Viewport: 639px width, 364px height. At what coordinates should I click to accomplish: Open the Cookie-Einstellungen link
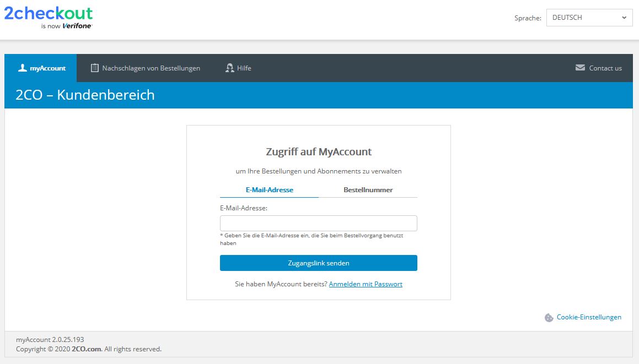pyautogui.click(x=588, y=317)
